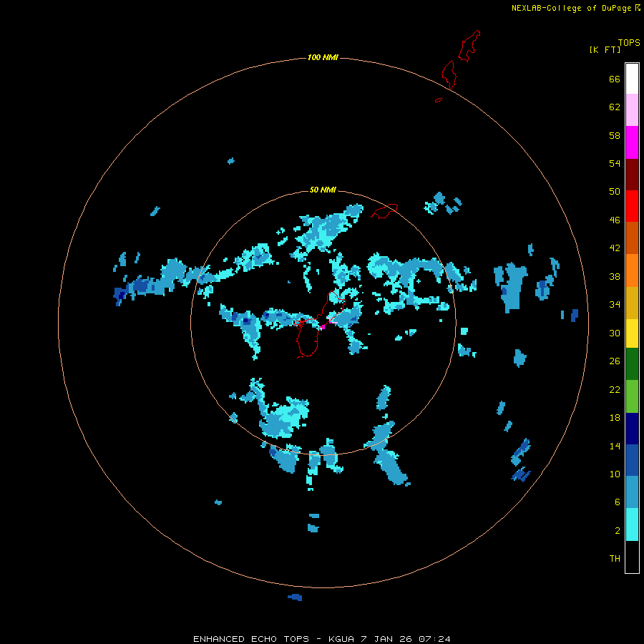The height and width of the screenshot is (644, 644).
Task: Click the bright red legend swatch
Action: pyautogui.click(x=632, y=206)
